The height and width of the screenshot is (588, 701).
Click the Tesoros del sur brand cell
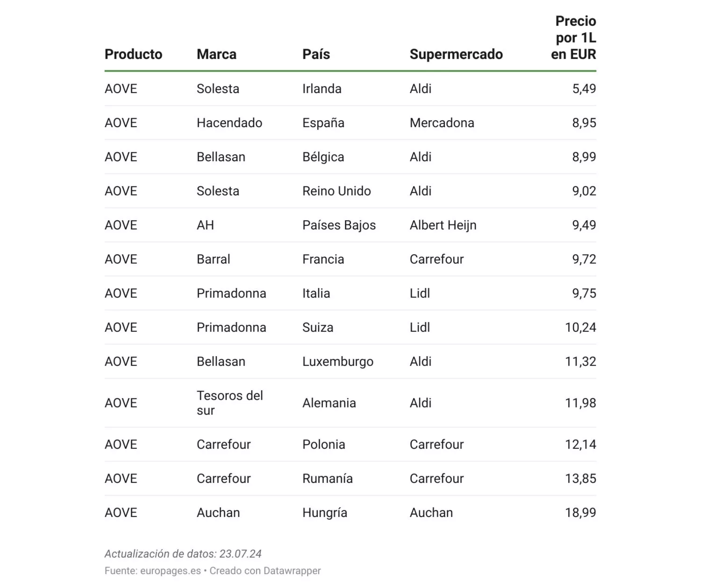point(229,403)
